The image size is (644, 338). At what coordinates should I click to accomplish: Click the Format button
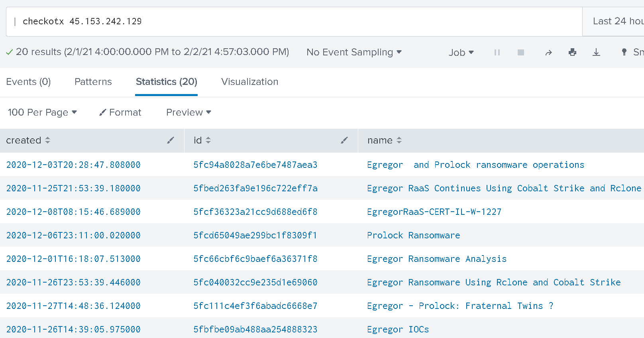pos(120,112)
